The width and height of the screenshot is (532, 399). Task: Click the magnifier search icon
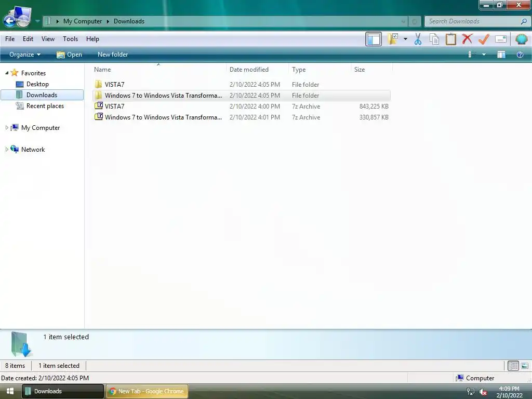click(524, 21)
